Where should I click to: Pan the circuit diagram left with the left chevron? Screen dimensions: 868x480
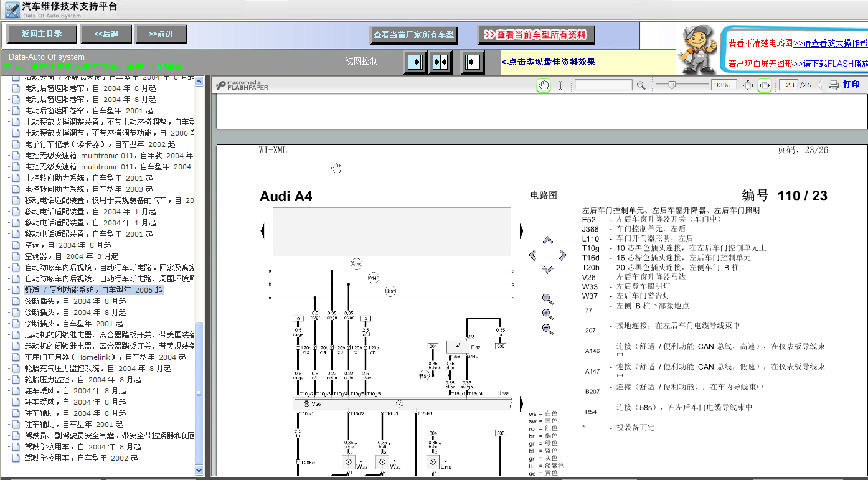coord(532,255)
